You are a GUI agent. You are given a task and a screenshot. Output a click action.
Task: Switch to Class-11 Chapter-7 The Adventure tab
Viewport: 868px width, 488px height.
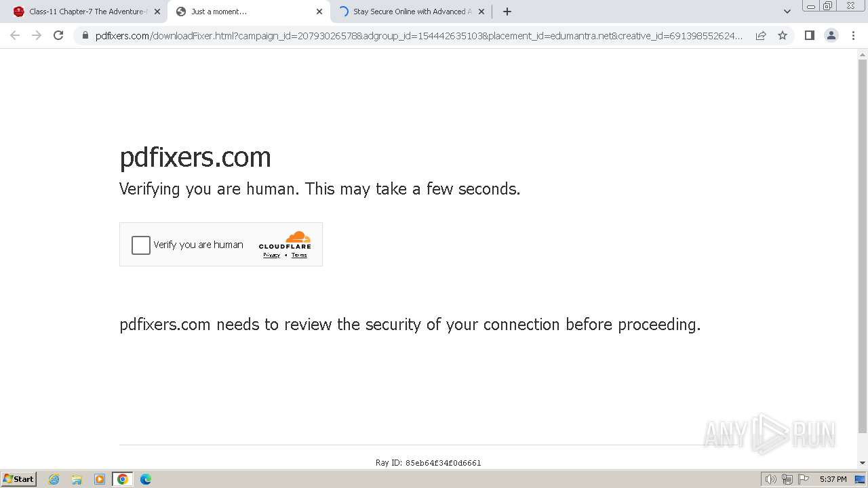coord(86,12)
